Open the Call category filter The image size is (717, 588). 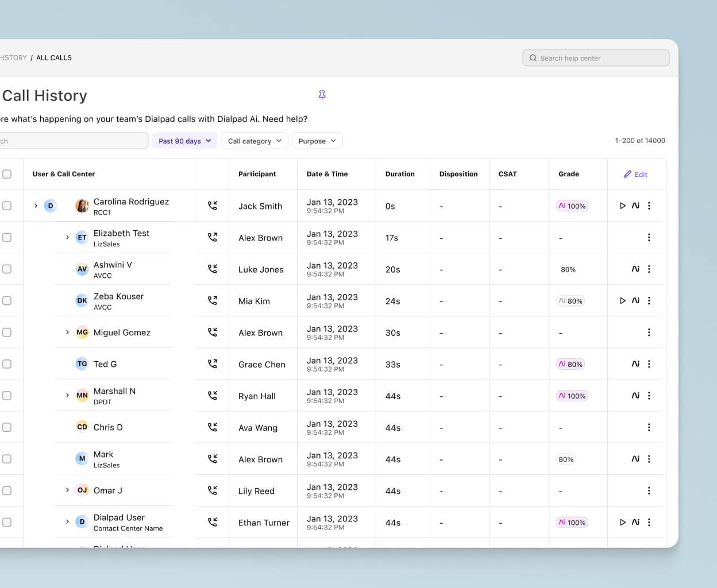pyautogui.click(x=254, y=141)
